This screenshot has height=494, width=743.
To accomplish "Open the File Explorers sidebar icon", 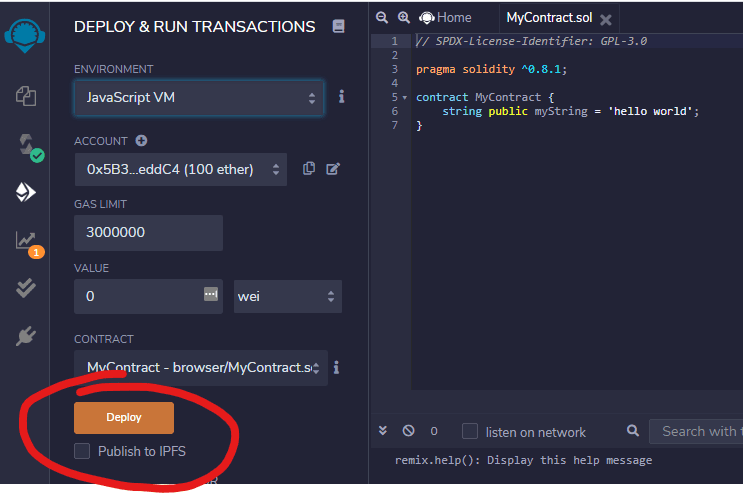I will click(26, 96).
